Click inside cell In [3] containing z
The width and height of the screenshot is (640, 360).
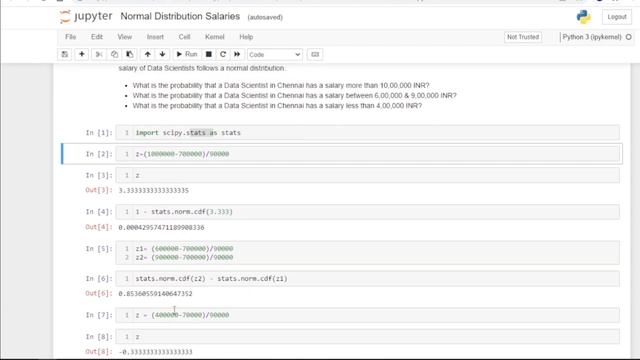[x=367, y=175]
